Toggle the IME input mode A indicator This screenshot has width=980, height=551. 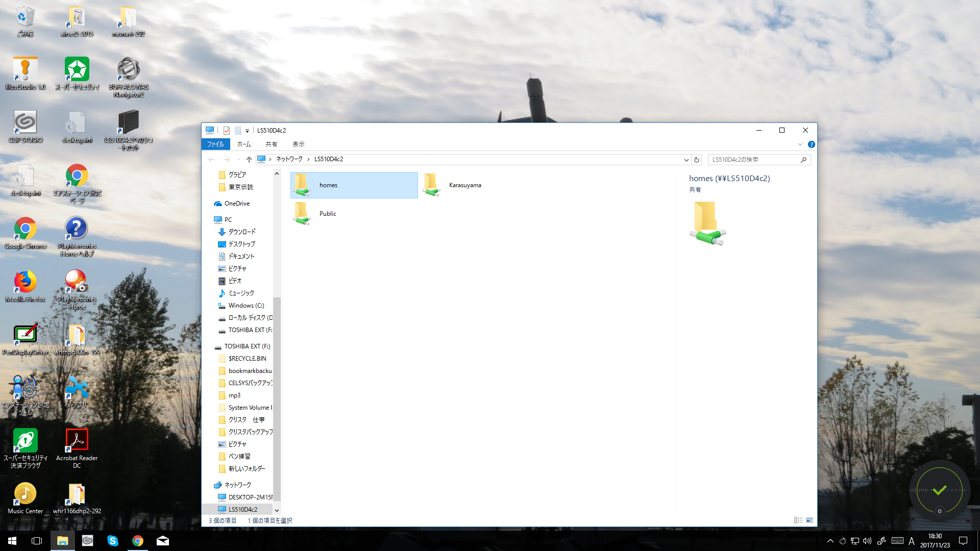[x=912, y=541]
